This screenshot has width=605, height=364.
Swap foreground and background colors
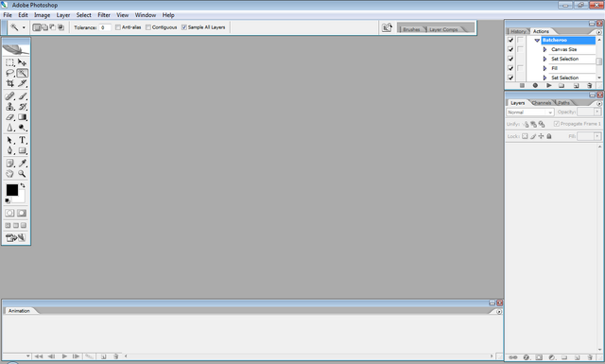23,185
